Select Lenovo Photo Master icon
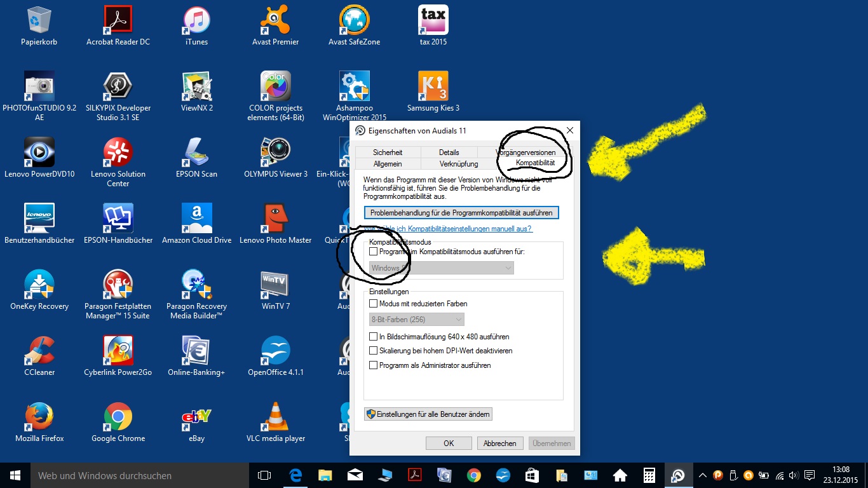The width and height of the screenshot is (868, 488). point(276,224)
